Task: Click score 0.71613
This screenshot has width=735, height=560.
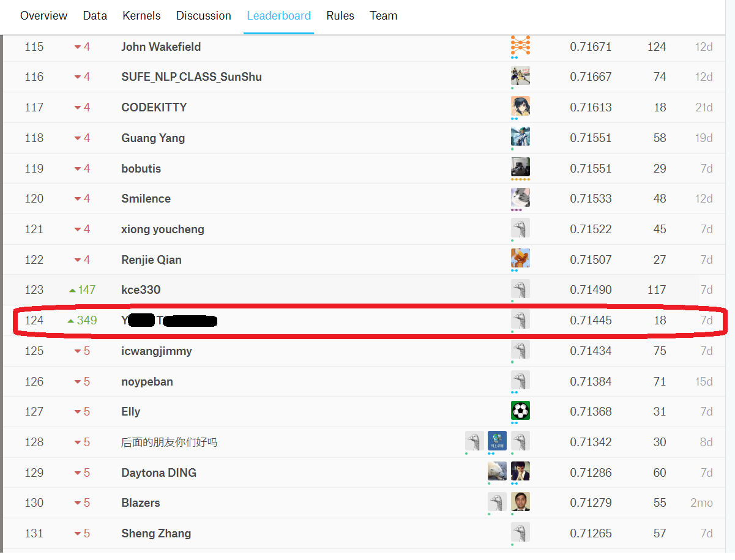Action: point(591,107)
